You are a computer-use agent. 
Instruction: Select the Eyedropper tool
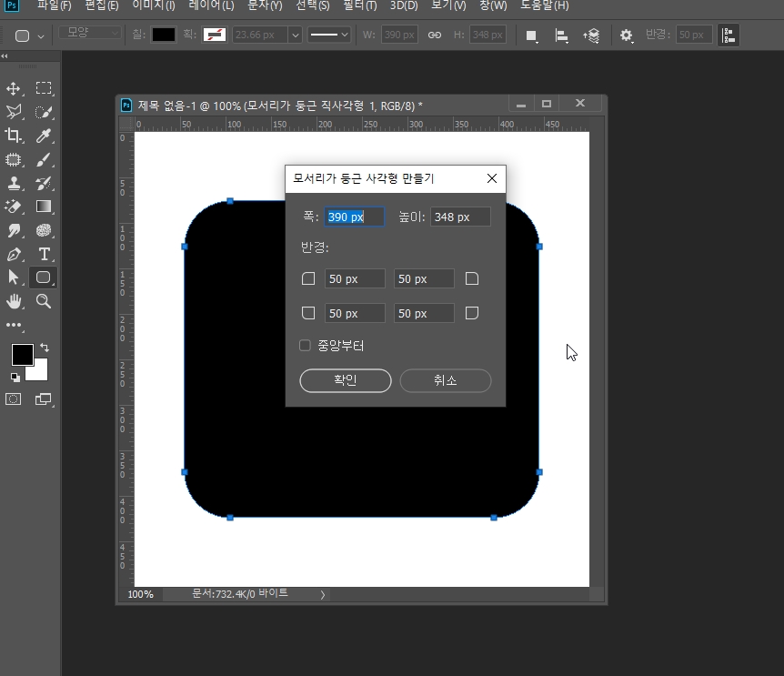[44, 136]
